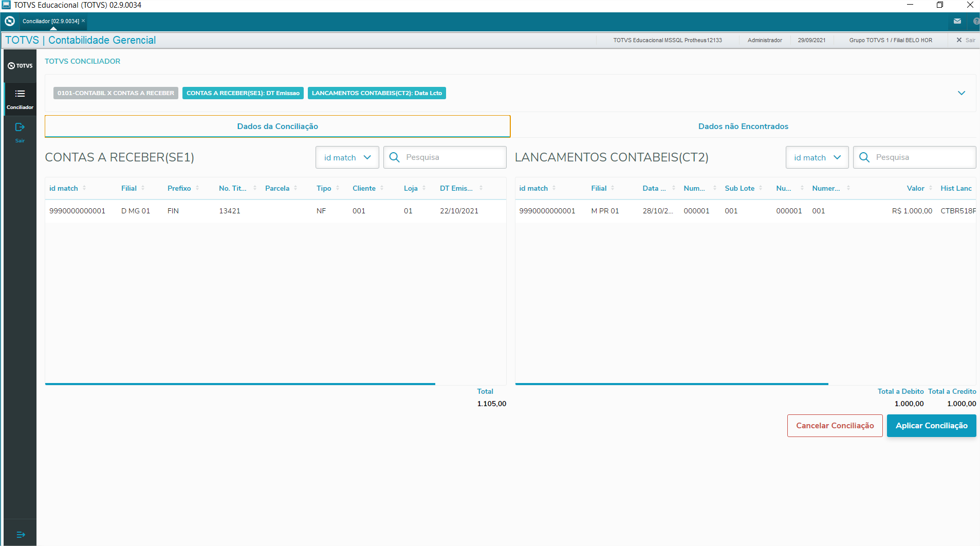The width and height of the screenshot is (980, 546).
Task: Click the Administrador user label
Action: pos(765,40)
